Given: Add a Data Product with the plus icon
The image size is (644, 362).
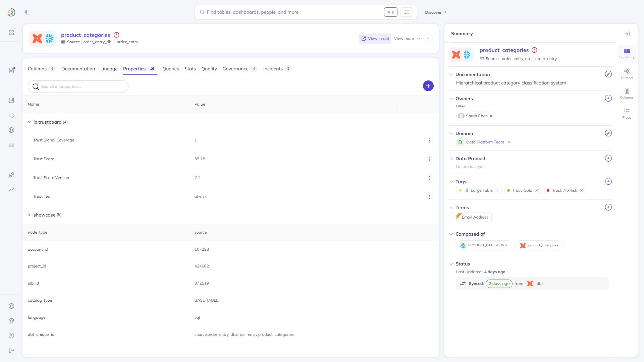Looking at the screenshot, I should click(x=608, y=158).
